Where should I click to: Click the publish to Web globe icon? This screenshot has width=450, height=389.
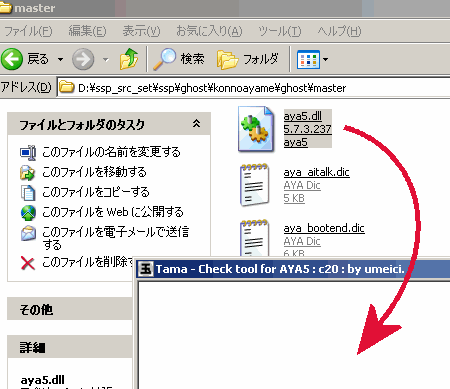click(28, 213)
